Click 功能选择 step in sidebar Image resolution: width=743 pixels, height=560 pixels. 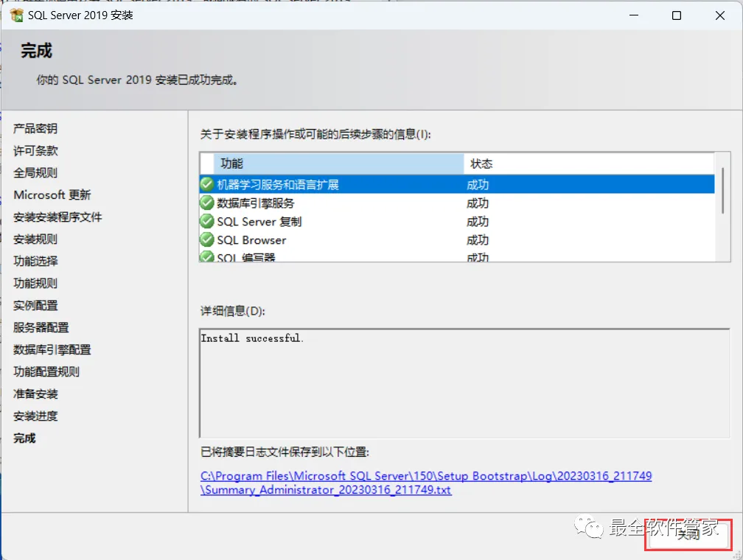tap(35, 261)
